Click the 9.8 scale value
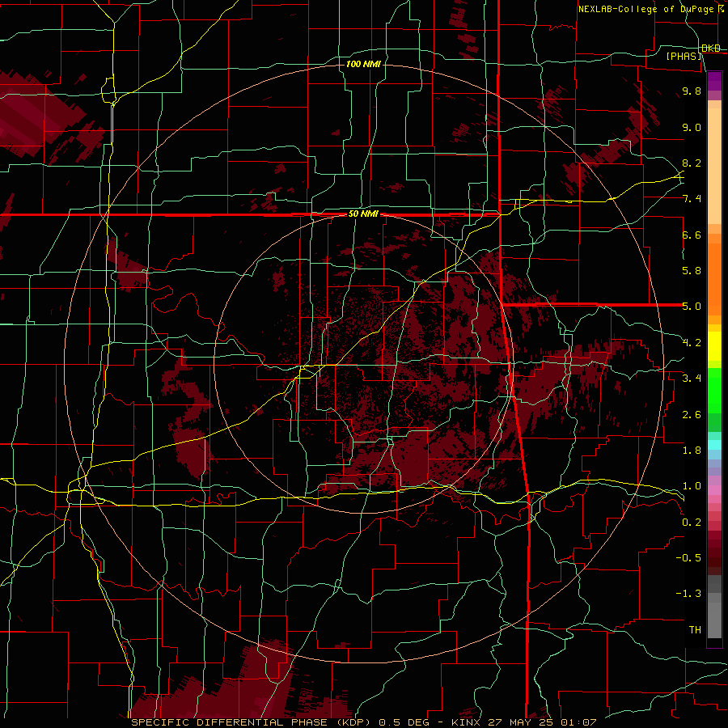Screen dimensions: 728x728 (692, 91)
